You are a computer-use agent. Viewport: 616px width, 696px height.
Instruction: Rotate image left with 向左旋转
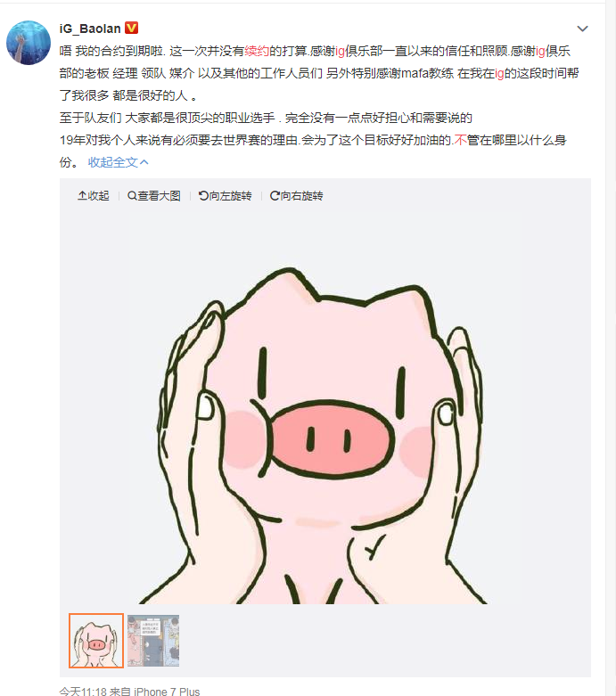click(226, 196)
